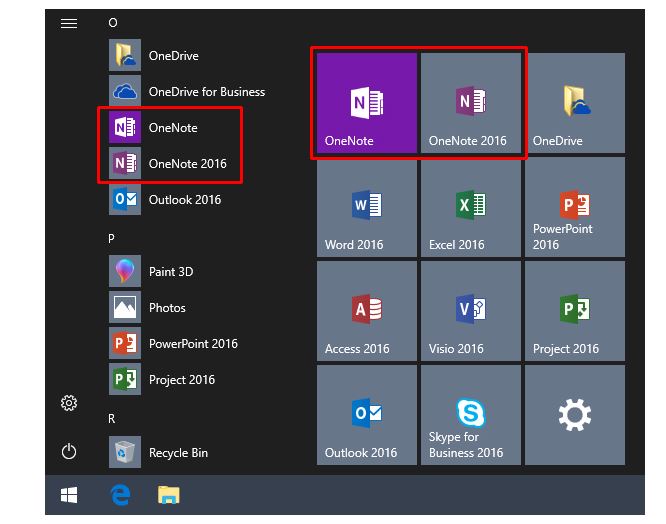The width and height of the screenshot is (666, 524).
Task: Click the letter O group header
Action: click(113, 23)
